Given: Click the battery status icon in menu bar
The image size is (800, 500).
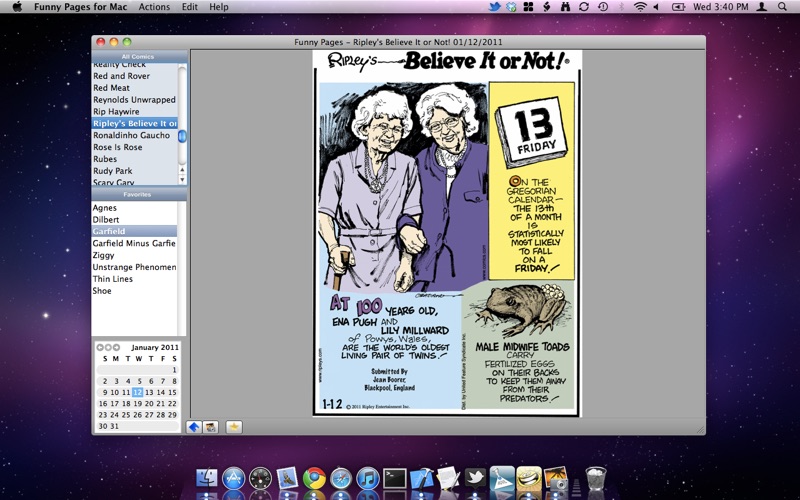Looking at the screenshot, I should (x=678, y=7).
